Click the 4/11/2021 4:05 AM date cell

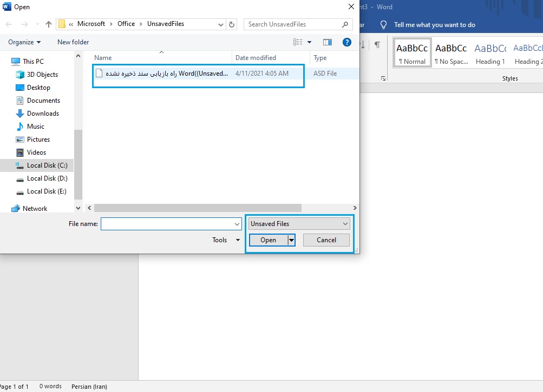pyautogui.click(x=262, y=74)
